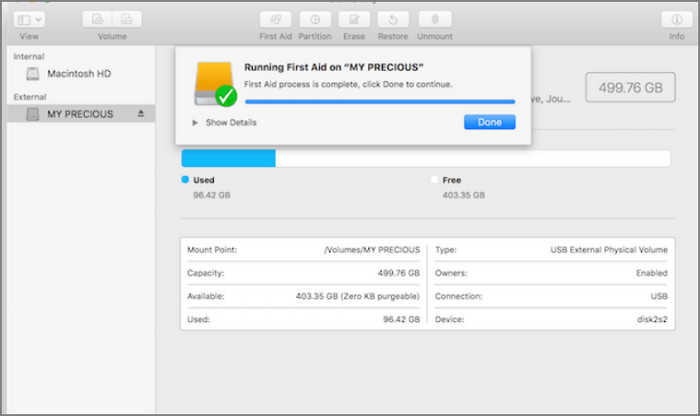The image size is (700, 416).
Task: Open the Partition tool
Action: (x=316, y=20)
